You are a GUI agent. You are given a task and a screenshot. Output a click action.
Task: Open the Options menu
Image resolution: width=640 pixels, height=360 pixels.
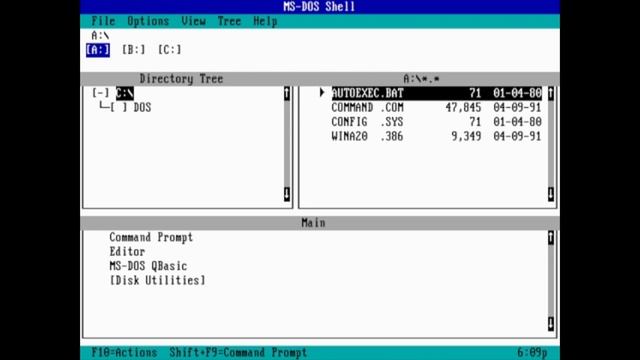pos(148,21)
